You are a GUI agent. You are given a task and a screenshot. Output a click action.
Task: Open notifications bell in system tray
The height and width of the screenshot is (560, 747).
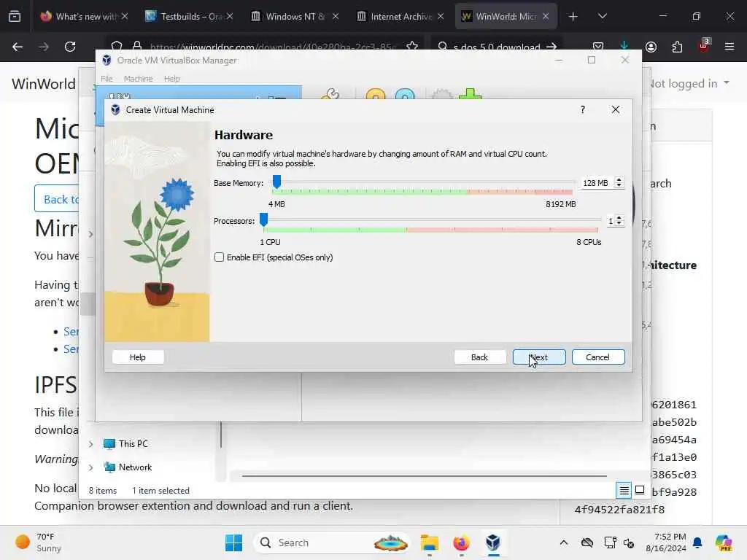[x=698, y=542]
